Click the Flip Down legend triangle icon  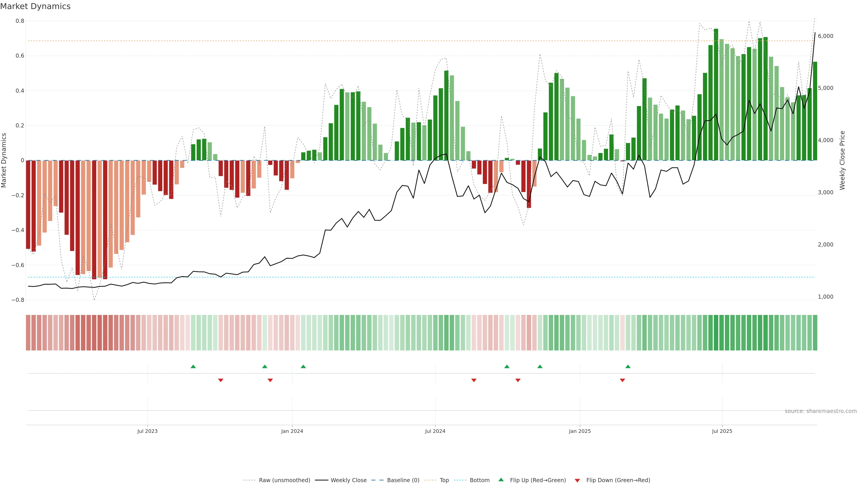[577, 481]
